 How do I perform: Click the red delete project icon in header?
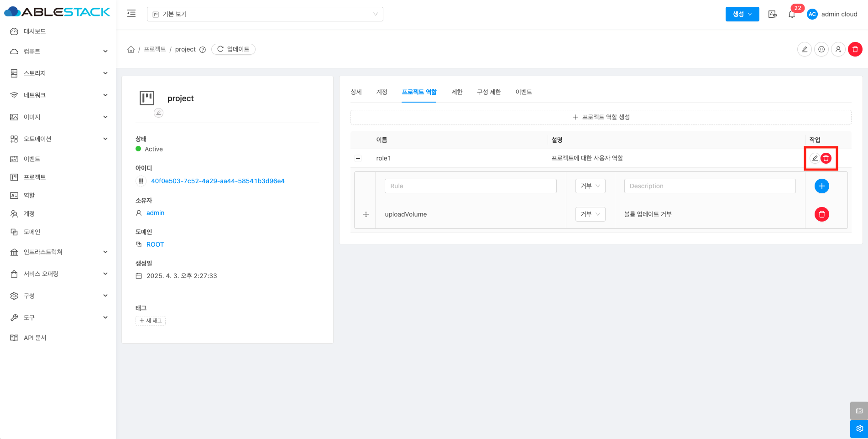[855, 49]
